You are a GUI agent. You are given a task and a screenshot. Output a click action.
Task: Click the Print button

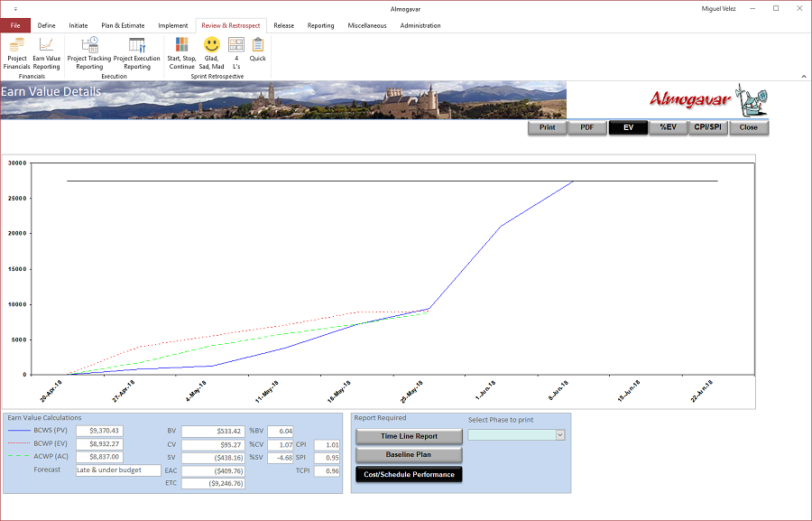pyautogui.click(x=548, y=127)
